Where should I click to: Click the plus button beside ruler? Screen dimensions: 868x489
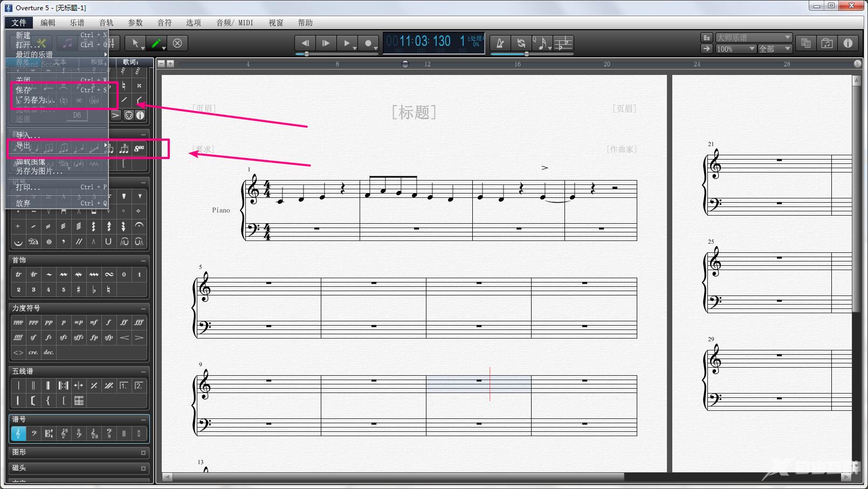tap(170, 64)
